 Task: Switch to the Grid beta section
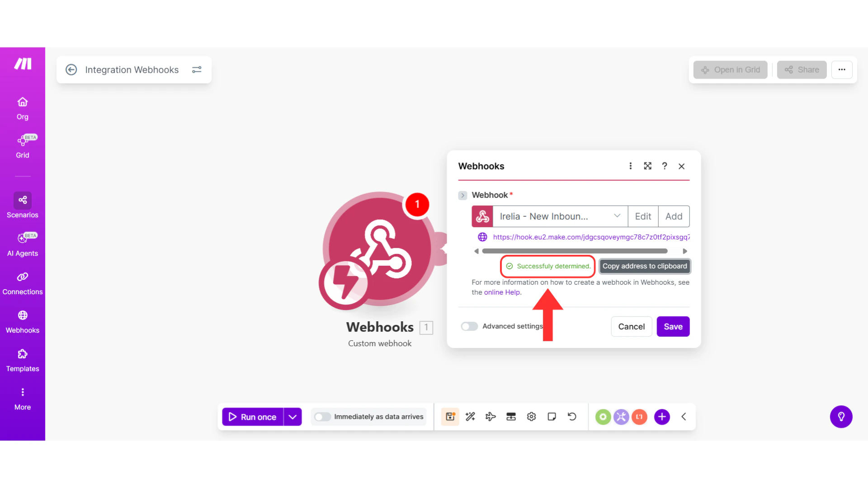22,145
